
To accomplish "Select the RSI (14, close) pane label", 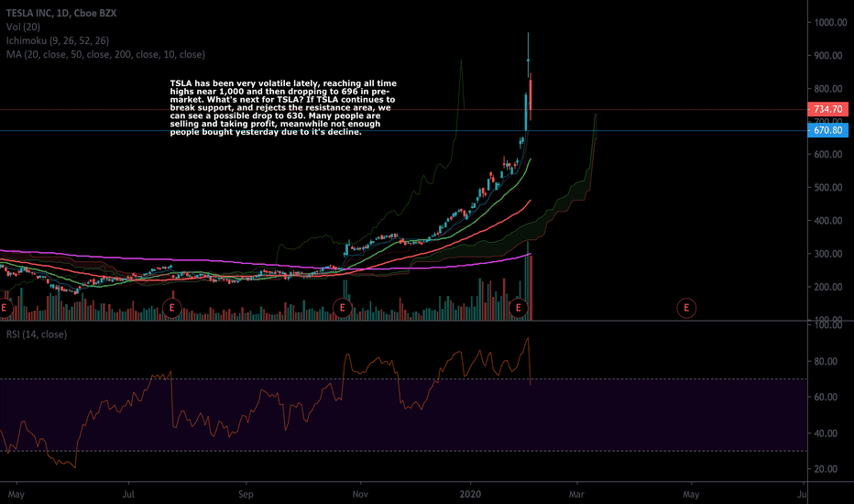I will (37, 334).
